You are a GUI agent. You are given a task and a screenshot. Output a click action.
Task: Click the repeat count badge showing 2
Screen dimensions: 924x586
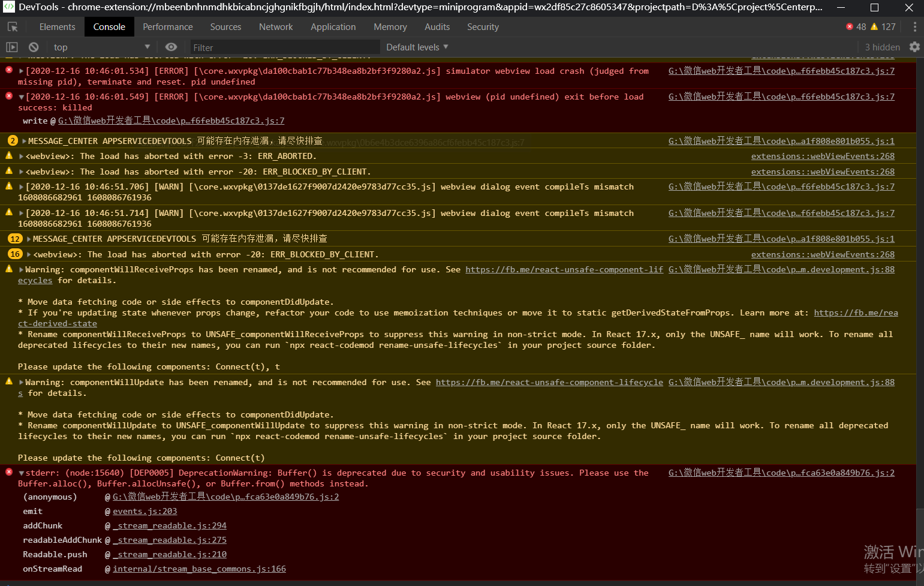(x=13, y=140)
